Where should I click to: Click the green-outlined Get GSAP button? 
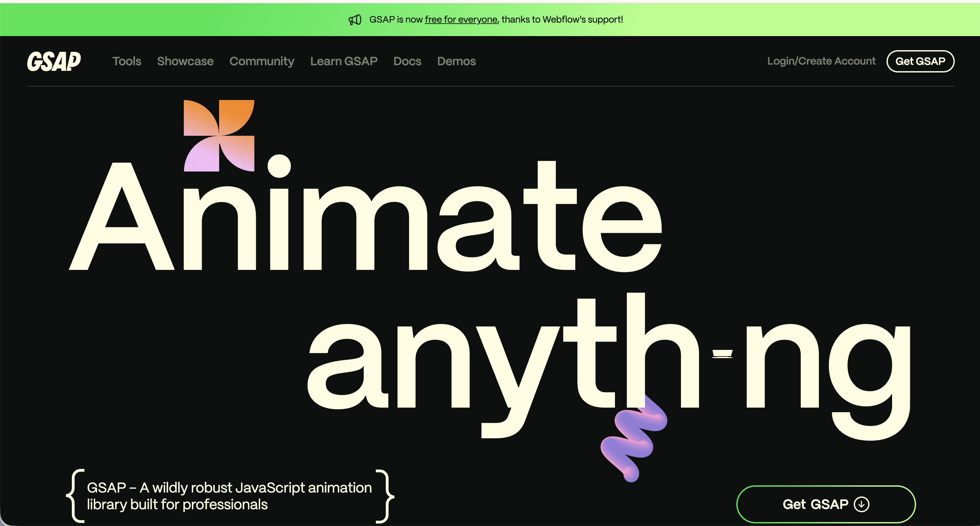(x=826, y=504)
